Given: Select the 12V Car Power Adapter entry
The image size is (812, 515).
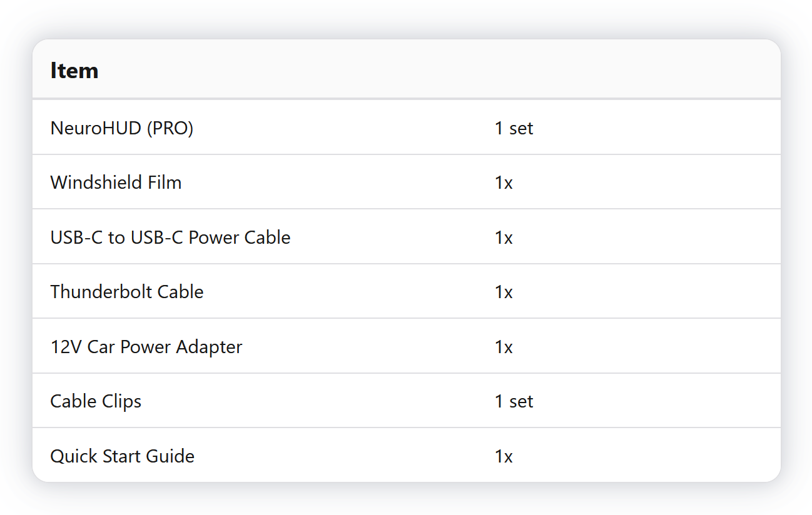Looking at the screenshot, I should point(146,347).
